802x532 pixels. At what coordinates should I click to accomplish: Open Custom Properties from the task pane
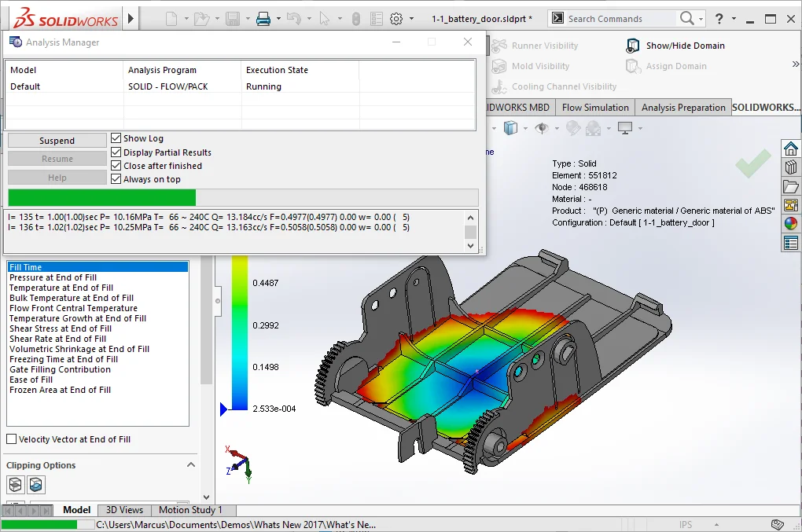pos(792,242)
